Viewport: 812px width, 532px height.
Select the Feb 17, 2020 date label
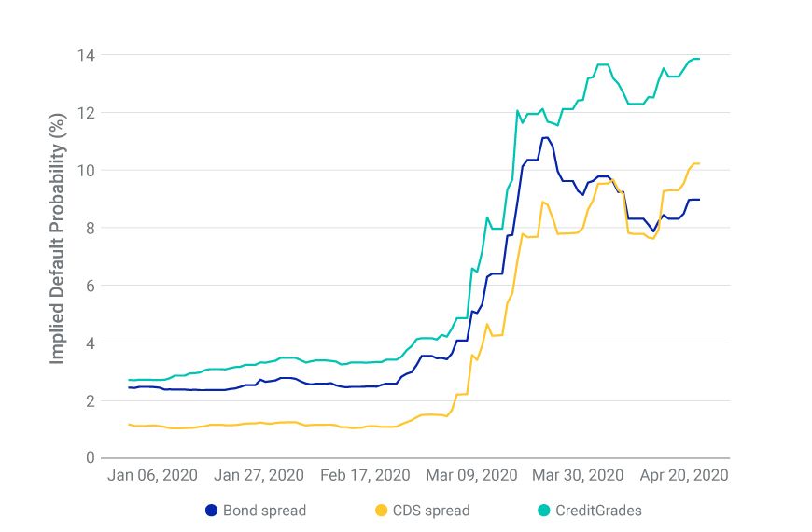coord(364,475)
